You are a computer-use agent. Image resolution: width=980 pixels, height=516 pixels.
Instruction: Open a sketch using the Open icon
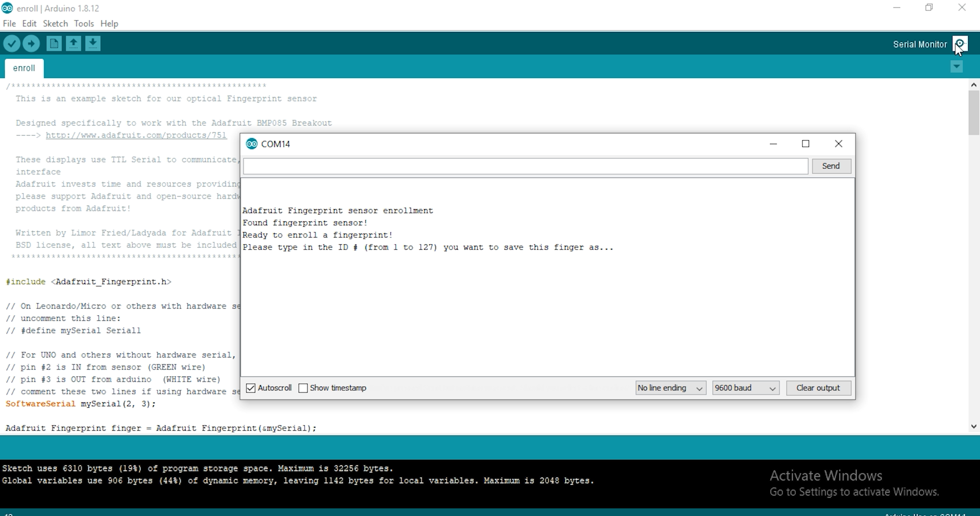[73, 44]
